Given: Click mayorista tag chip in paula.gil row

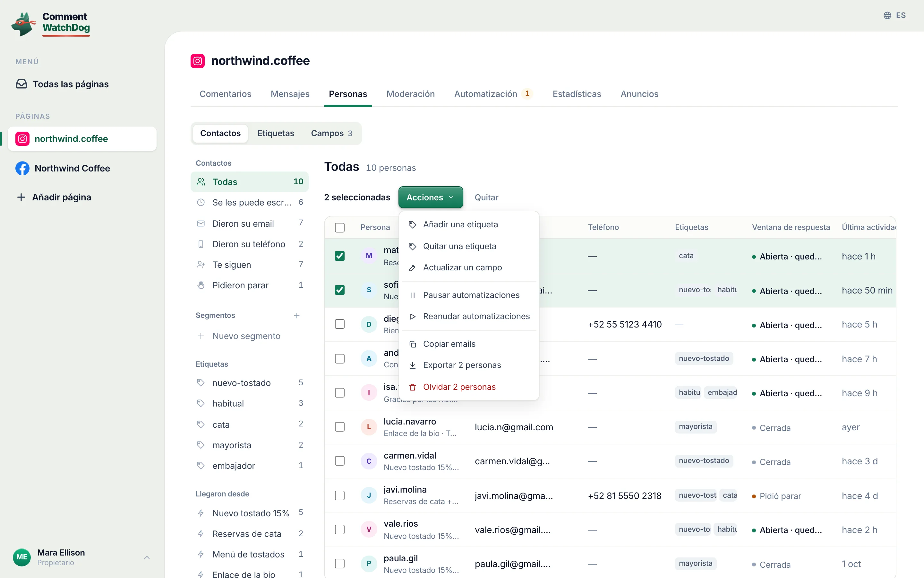Looking at the screenshot, I should [x=695, y=564].
